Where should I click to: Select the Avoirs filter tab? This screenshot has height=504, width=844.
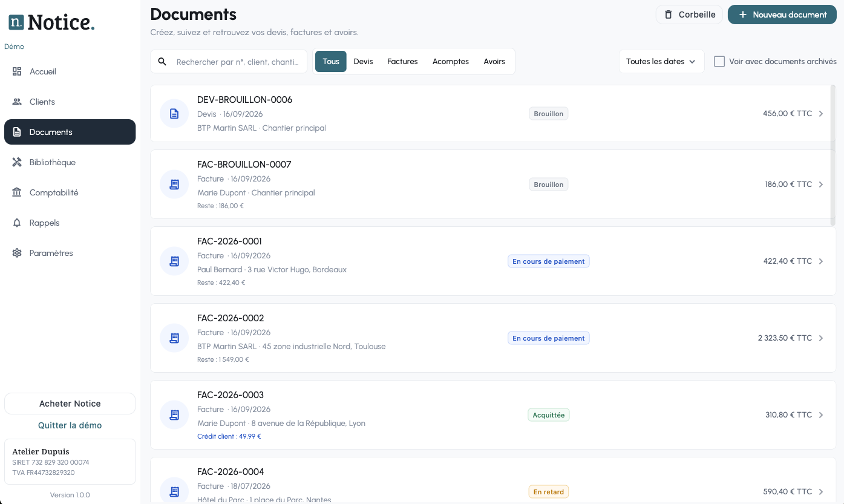click(x=494, y=62)
